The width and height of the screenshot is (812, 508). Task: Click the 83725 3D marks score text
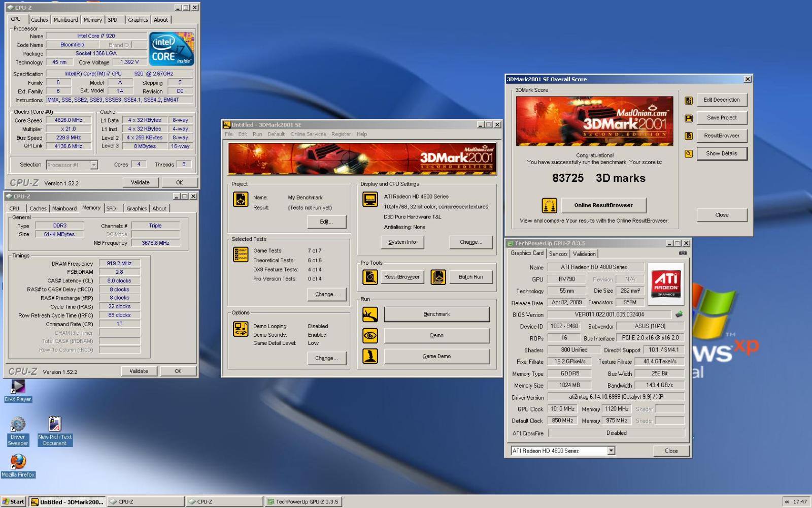click(599, 178)
